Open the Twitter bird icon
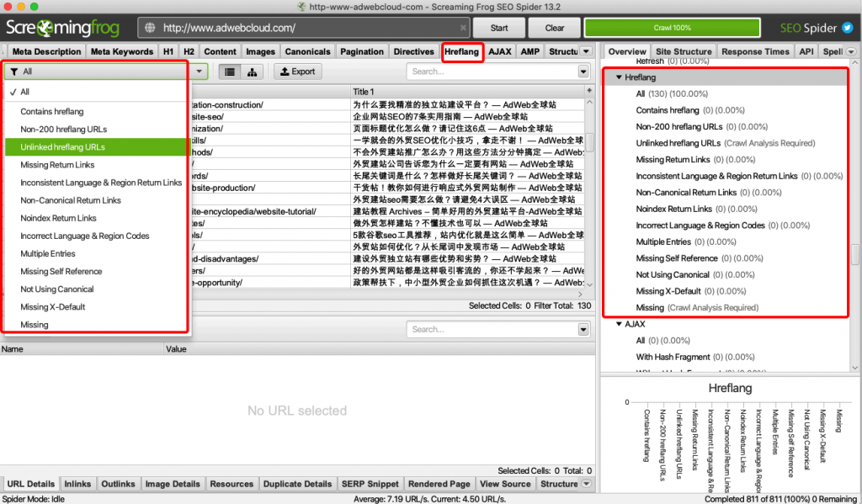This screenshot has height=504, width=862. [847, 28]
